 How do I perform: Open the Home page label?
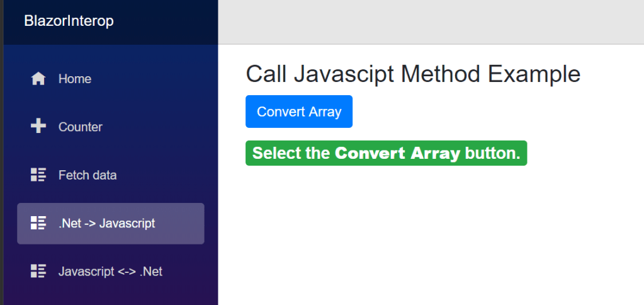coord(75,79)
